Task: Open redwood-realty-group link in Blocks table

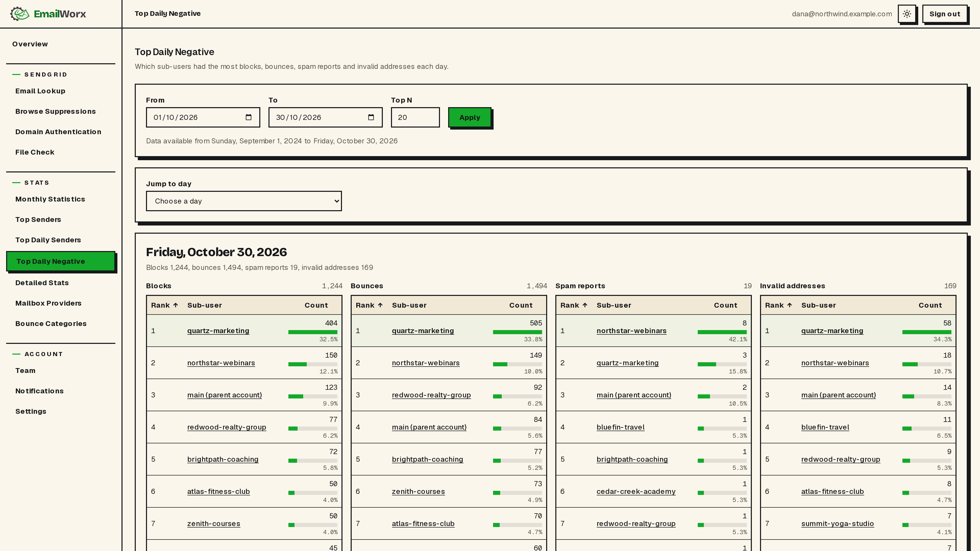Action: [x=227, y=427]
